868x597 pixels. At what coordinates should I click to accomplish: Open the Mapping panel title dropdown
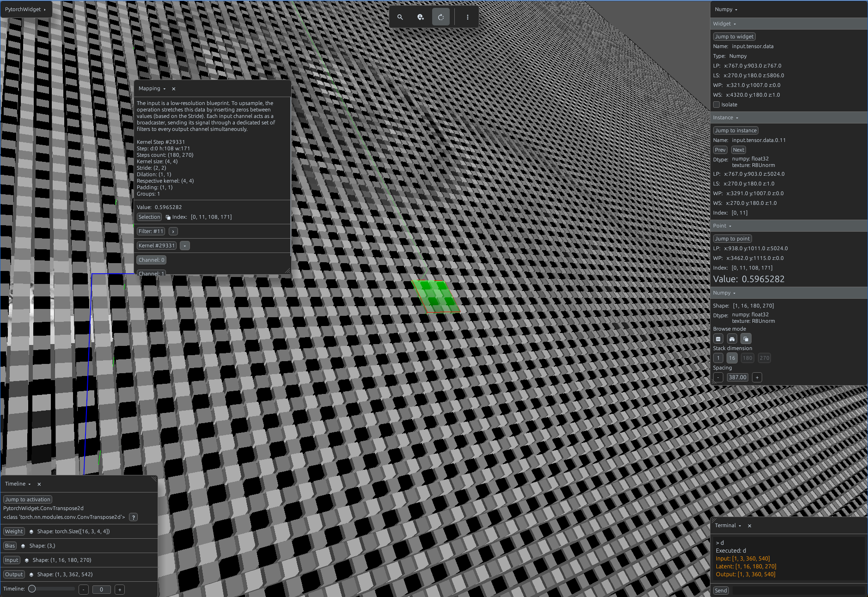coord(165,89)
